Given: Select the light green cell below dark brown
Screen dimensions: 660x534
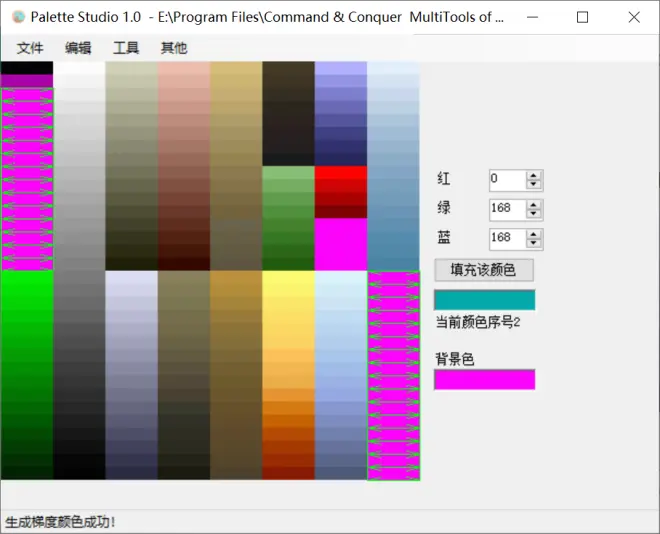Looking at the screenshot, I should 288,173.
